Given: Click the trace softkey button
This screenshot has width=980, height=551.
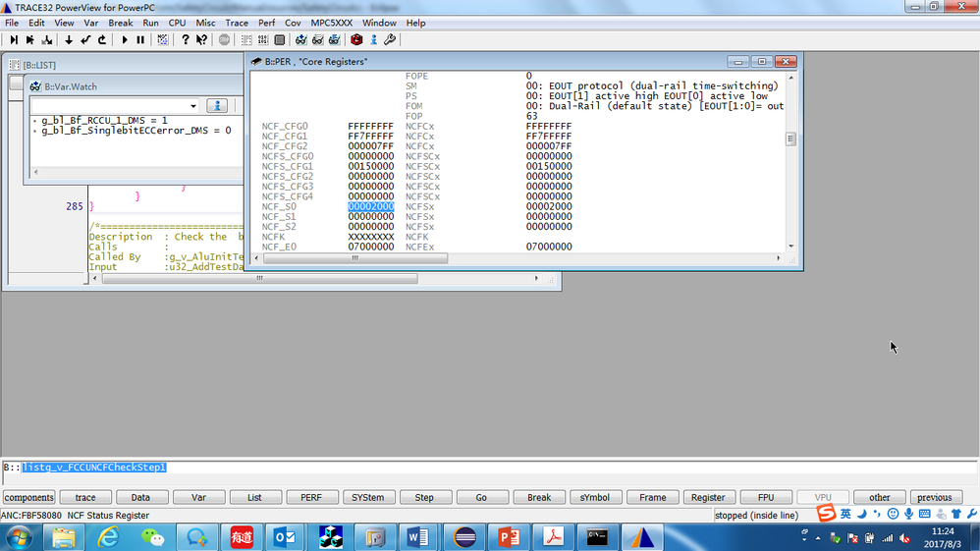Looking at the screenshot, I should pyautogui.click(x=85, y=497).
